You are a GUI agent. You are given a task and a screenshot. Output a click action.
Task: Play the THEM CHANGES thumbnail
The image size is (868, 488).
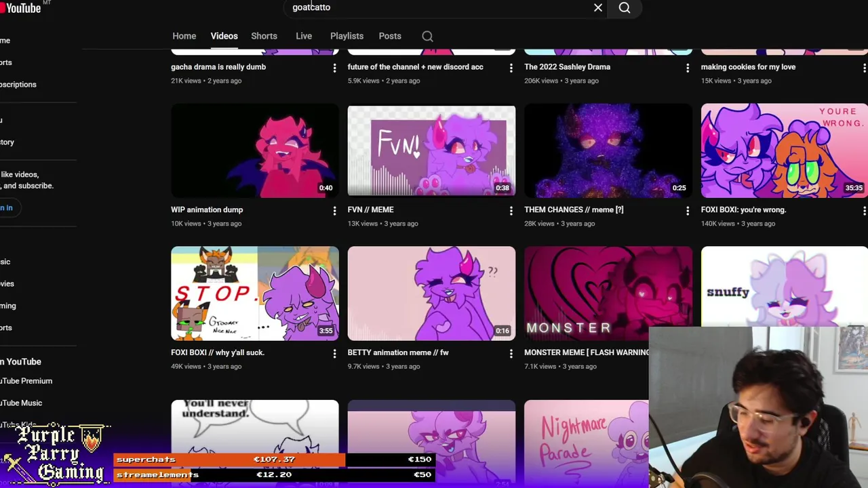click(x=608, y=150)
